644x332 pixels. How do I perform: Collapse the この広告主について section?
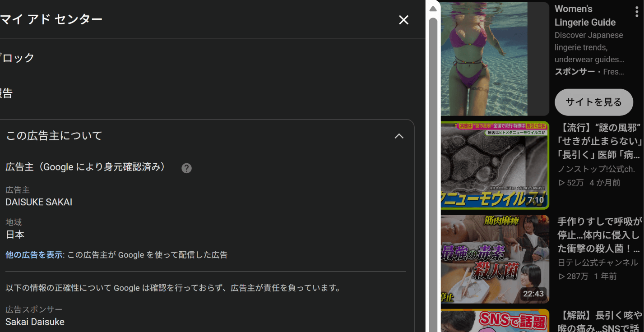tap(399, 136)
